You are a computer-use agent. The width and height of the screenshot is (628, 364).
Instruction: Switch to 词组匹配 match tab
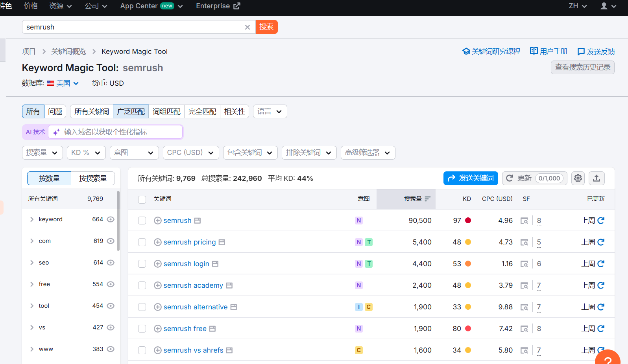click(166, 112)
